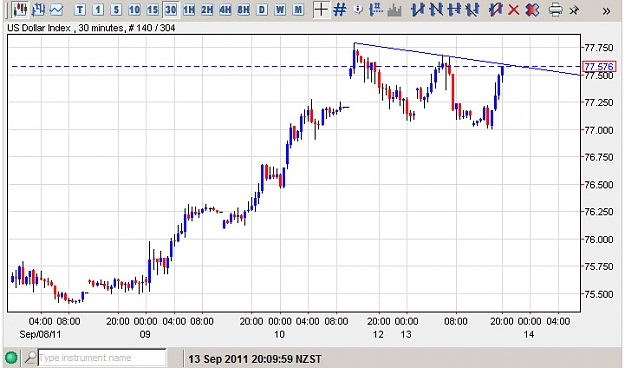Viewport: 625px width, 368px height.
Task: Click the bold red X delete all icon
Action: pyautogui.click(x=532, y=10)
